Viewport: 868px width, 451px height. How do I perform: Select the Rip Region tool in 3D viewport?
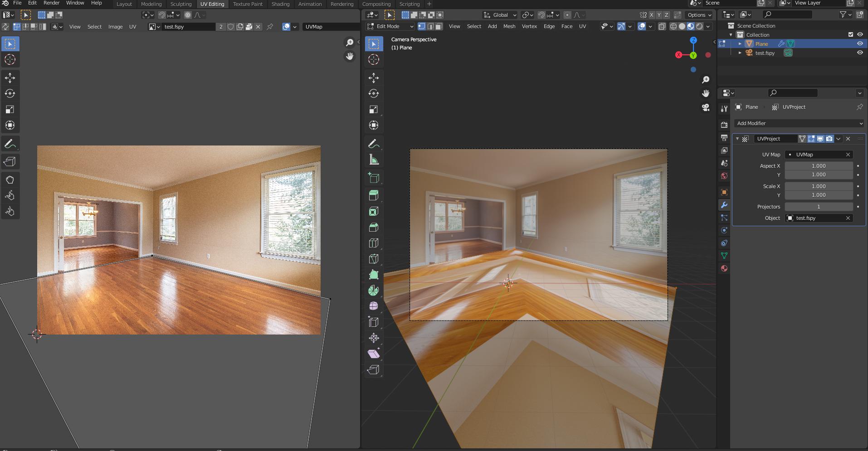click(374, 370)
